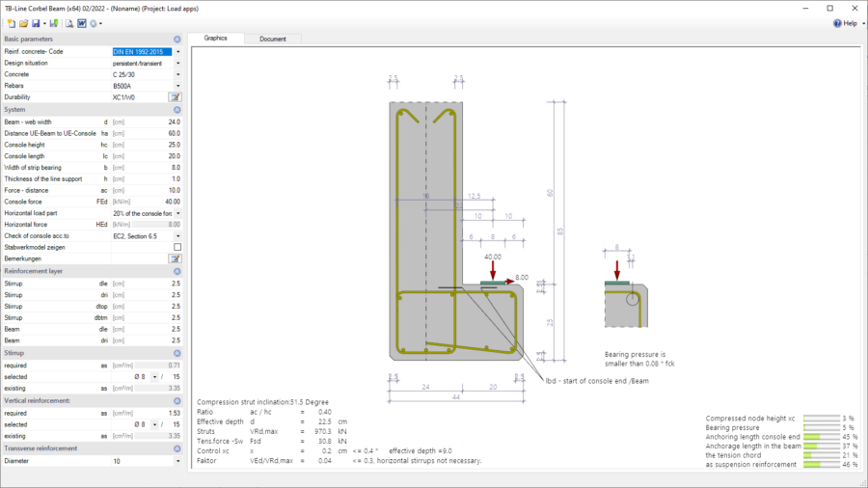Open the Rebars type dropdown
This screenshot has height=488, width=868.
[177, 86]
